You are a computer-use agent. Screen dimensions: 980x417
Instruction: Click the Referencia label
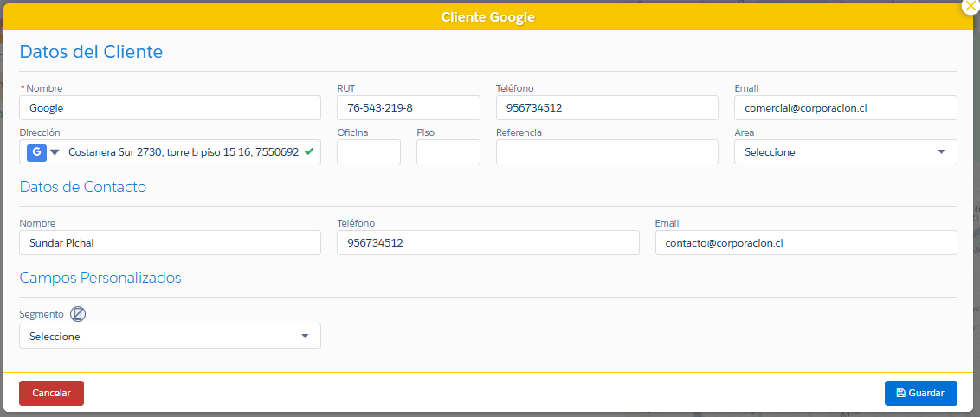tap(519, 132)
